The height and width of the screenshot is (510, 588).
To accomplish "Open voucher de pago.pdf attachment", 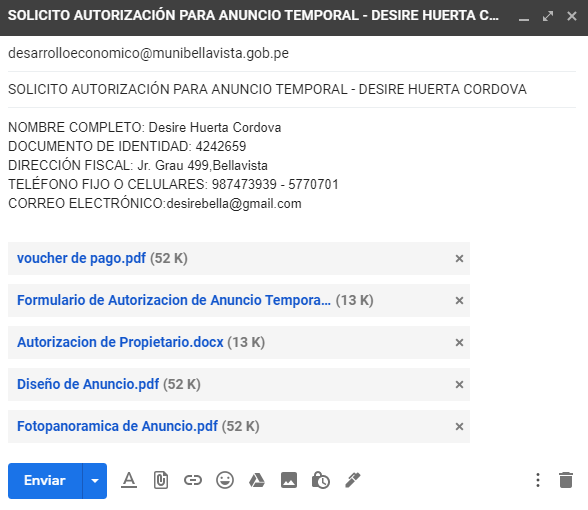I will coord(81,258).
